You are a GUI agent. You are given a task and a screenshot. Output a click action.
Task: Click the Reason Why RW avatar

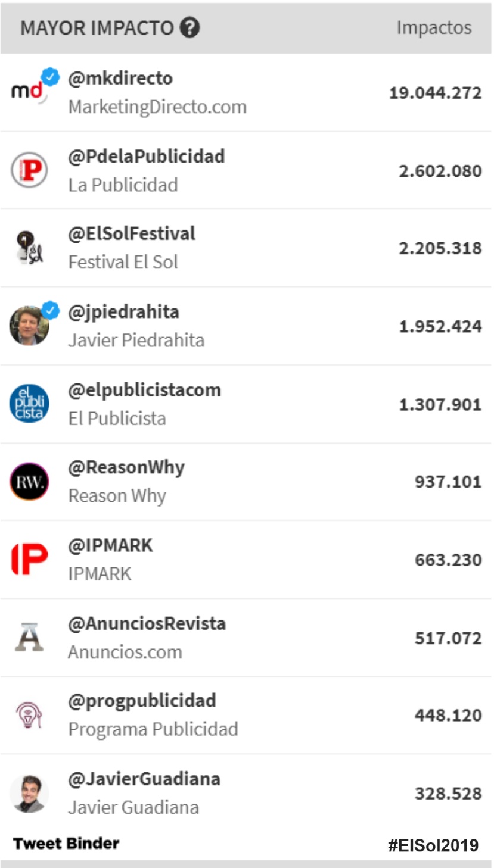pyautogui.click(x=29, y=481)
